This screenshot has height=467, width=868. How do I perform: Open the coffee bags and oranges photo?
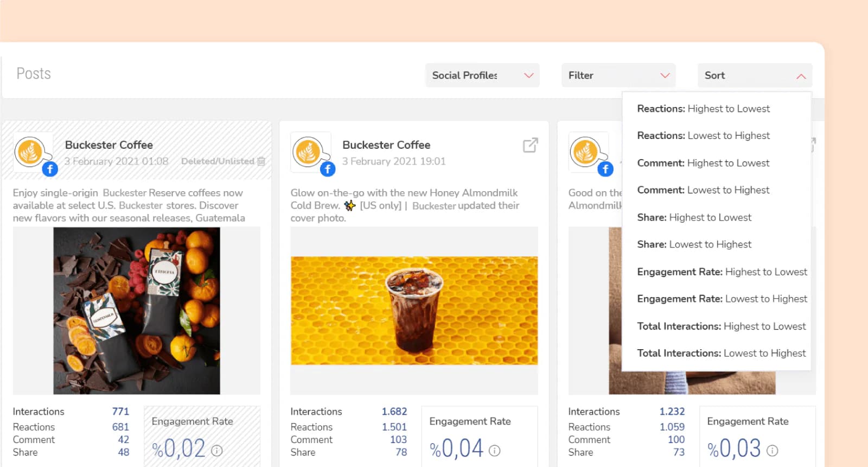coord(137,311)
